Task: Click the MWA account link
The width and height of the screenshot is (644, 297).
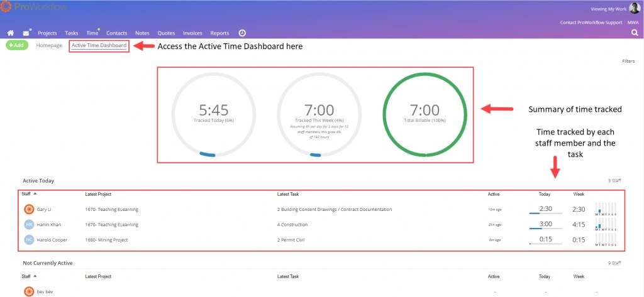Action: pos(633,23)
